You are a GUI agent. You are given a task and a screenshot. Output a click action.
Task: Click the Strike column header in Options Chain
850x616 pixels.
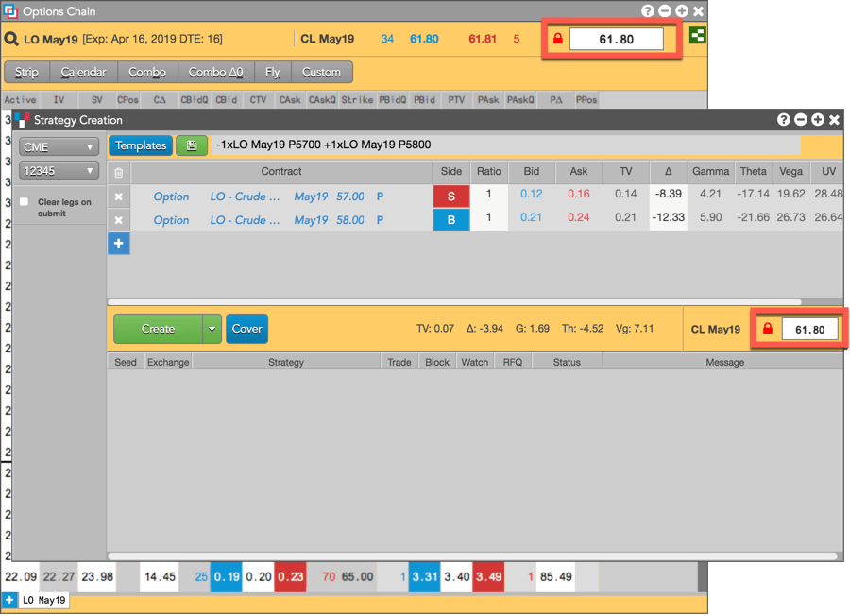pos(357,100)
